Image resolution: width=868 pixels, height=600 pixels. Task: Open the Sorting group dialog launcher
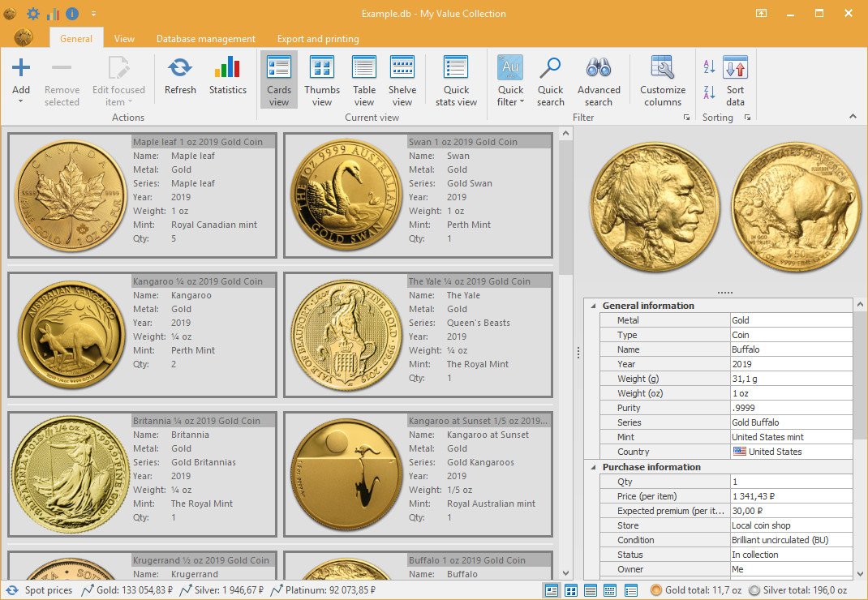point(747,118)
